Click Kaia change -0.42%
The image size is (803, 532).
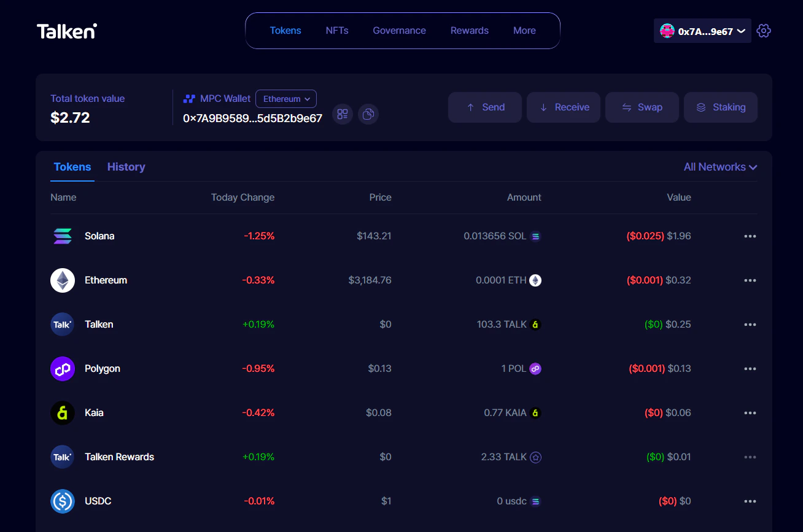pos(258,413)
